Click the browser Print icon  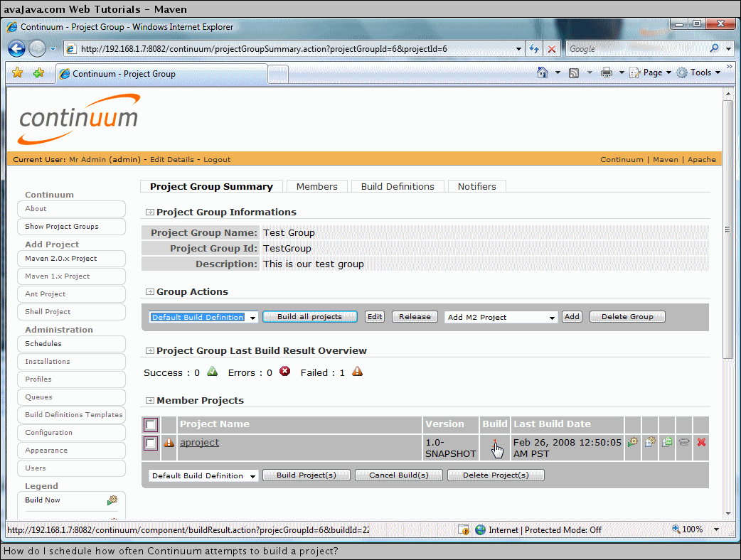(607, 72)
